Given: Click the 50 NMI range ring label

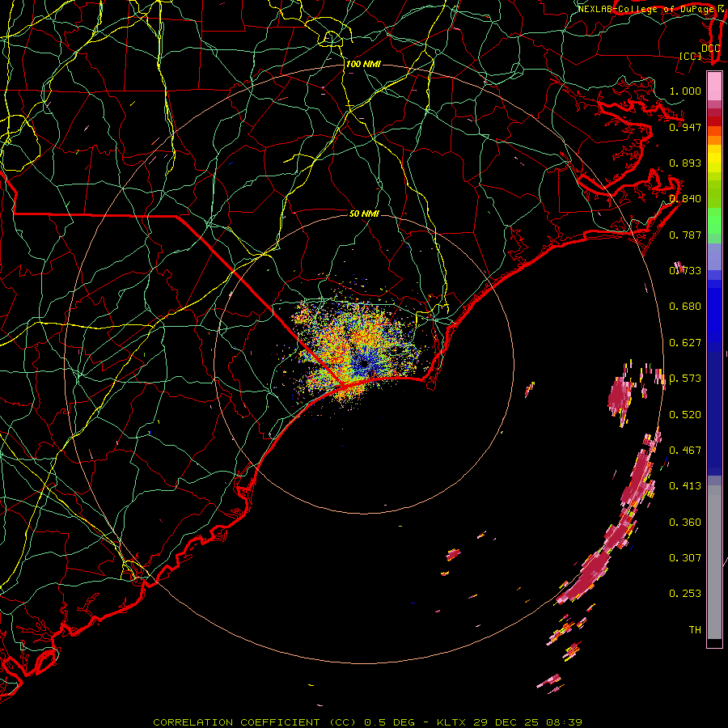Looking at the screenshot, I should coord(364,214).
